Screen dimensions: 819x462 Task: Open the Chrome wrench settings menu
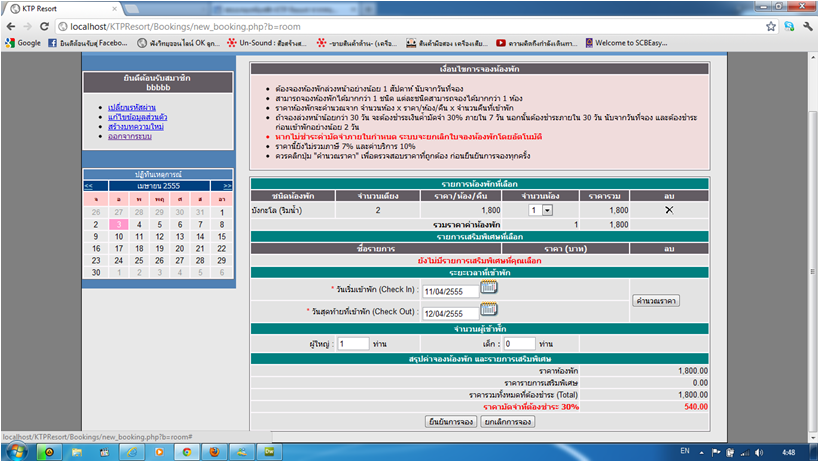808,26
